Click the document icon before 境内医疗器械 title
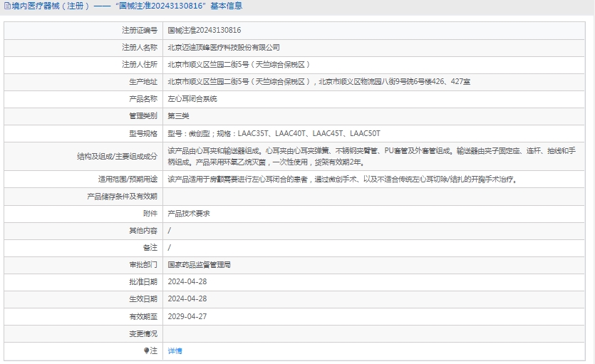595x364 pixels. [x=6, y=6]
